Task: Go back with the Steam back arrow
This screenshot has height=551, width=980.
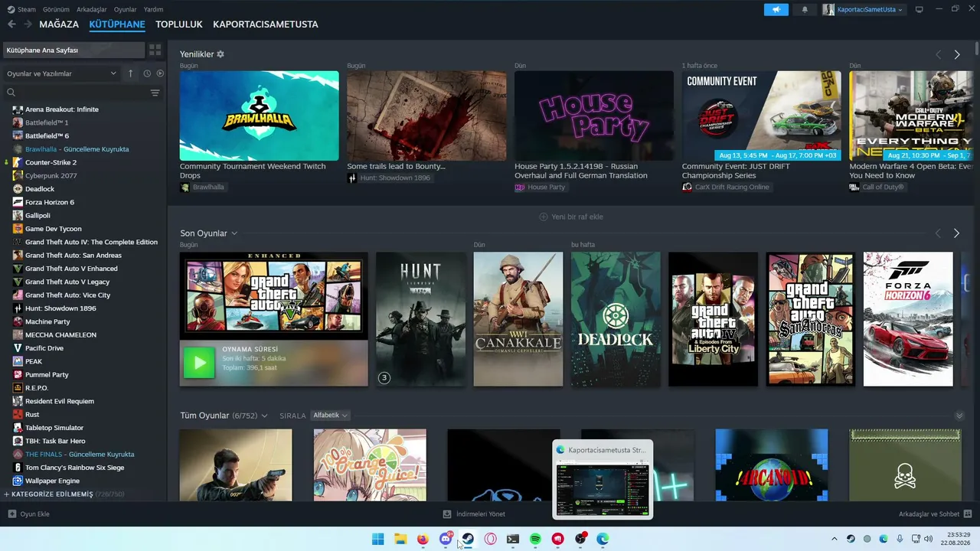Action: point(11,24)
